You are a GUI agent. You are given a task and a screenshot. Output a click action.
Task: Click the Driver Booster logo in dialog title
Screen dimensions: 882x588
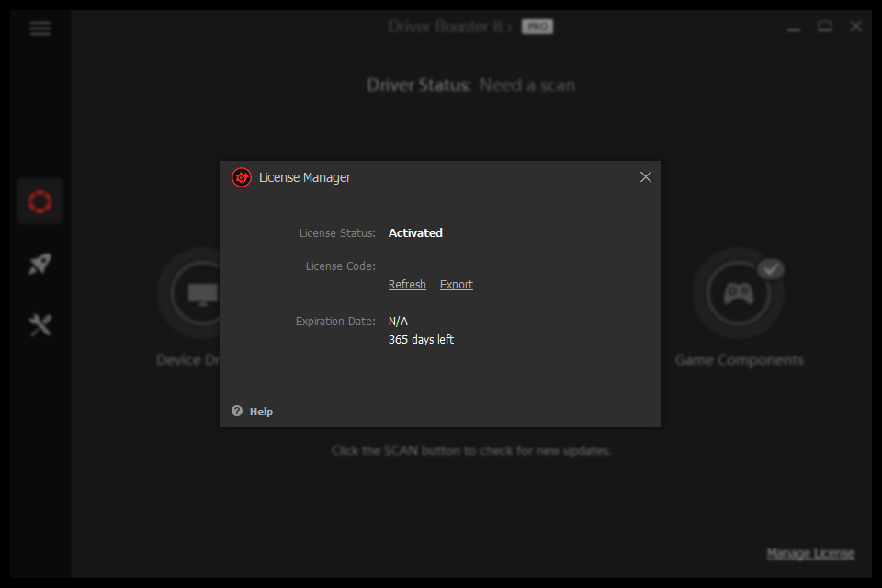(x=242, y=177)
